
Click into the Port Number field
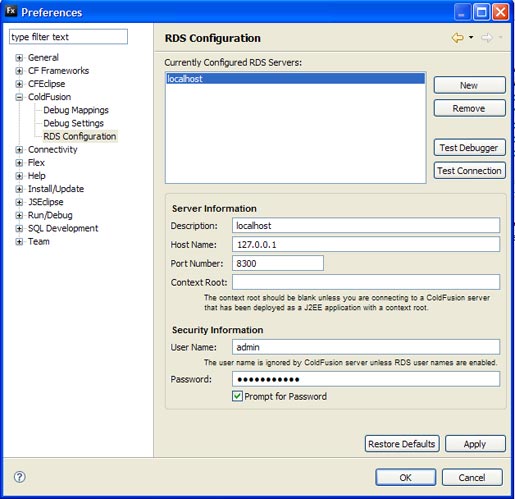click(278, 263)
